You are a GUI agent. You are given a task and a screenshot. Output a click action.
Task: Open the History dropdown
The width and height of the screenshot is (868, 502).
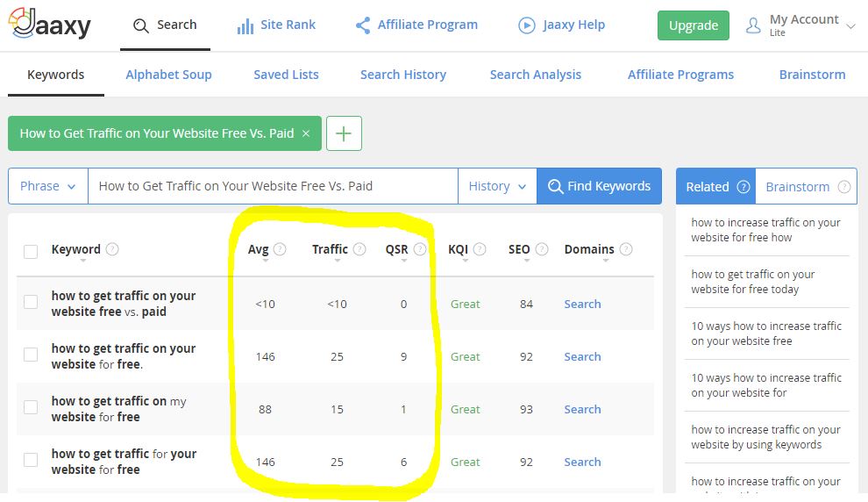click(497, 186)
